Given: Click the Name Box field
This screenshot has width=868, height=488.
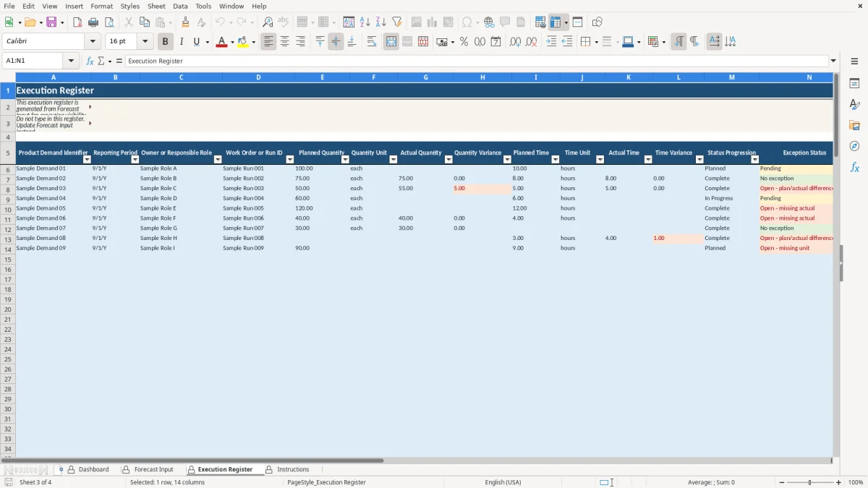Looking at the screenshot, I should [33, 61].
